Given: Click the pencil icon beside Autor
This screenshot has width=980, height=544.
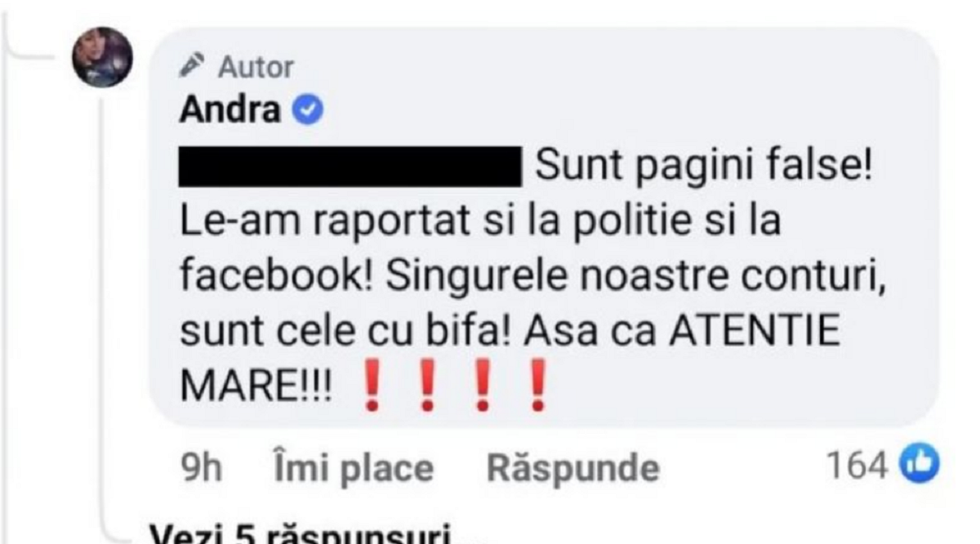Looking at the screenshot, I should [191, 65].
